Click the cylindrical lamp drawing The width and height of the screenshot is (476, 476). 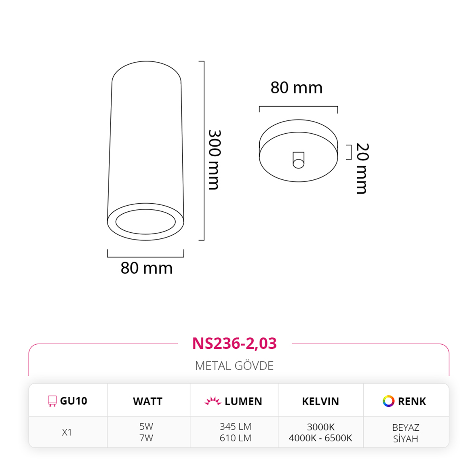click(146, 151)
